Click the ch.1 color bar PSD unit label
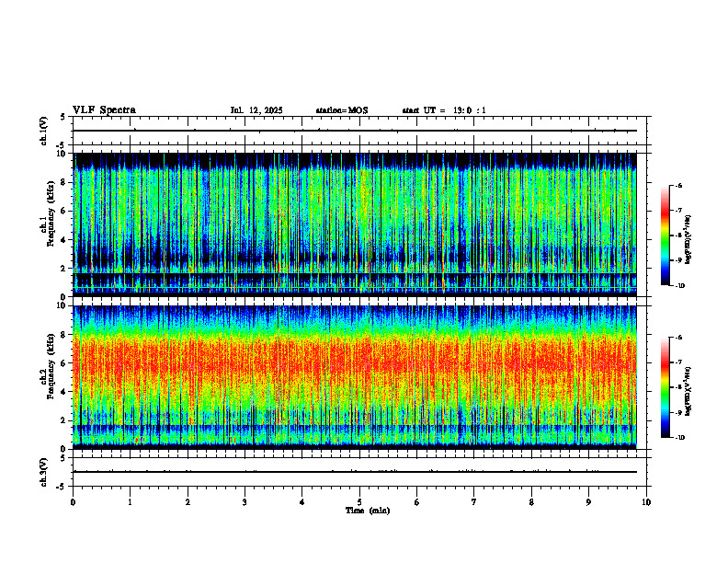The height and width of the screenshot is (563, 728). [x=688, y=240]
